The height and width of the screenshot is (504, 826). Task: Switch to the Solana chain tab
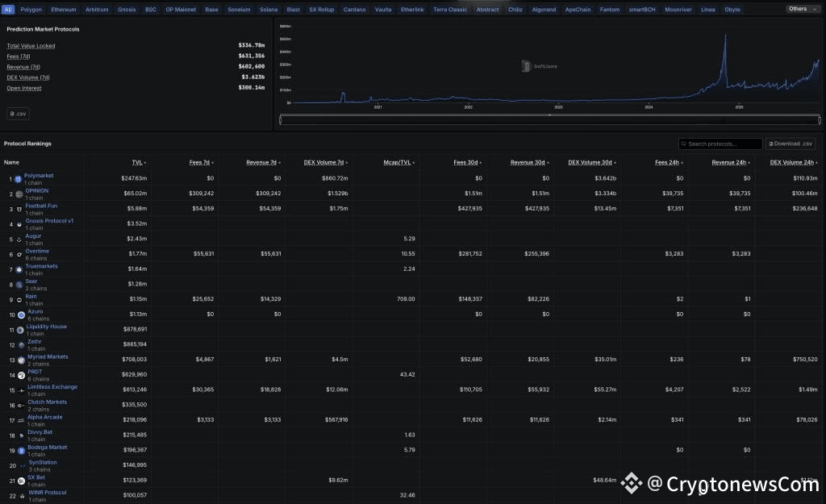269,10
